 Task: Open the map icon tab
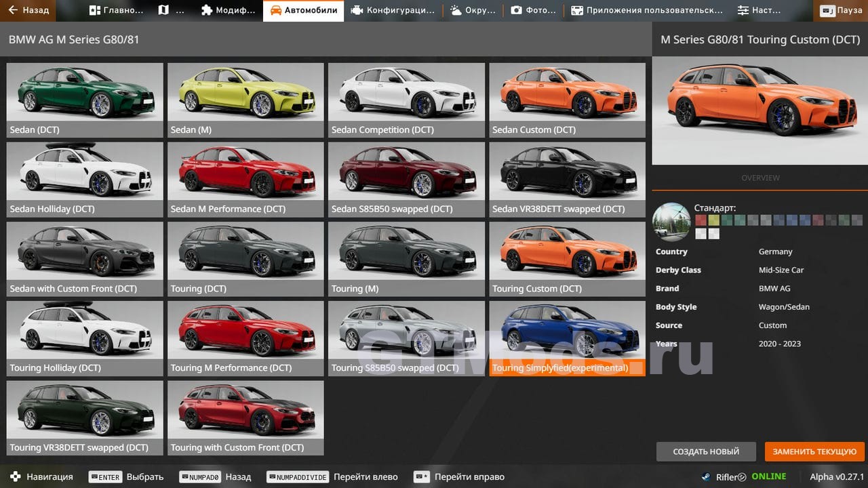[172, 10]
